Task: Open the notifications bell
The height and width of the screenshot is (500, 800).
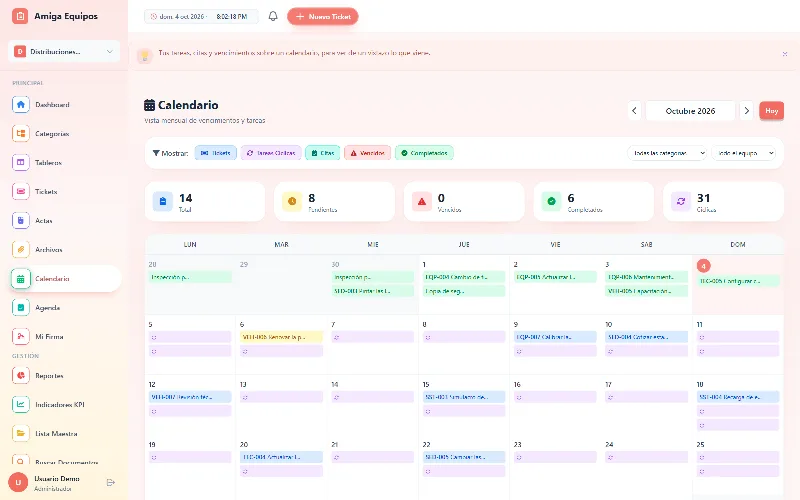Action: pyautogui.click(x=273, y=16)
